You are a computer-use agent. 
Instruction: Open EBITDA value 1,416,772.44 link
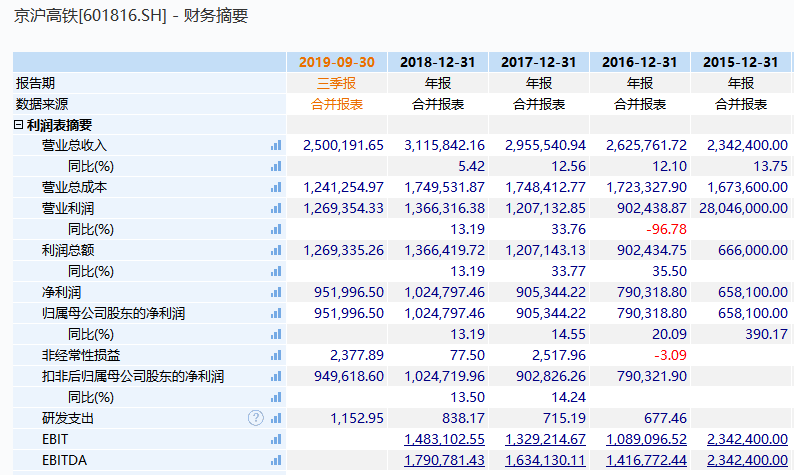pyautogui.click(x=646, y=461)
